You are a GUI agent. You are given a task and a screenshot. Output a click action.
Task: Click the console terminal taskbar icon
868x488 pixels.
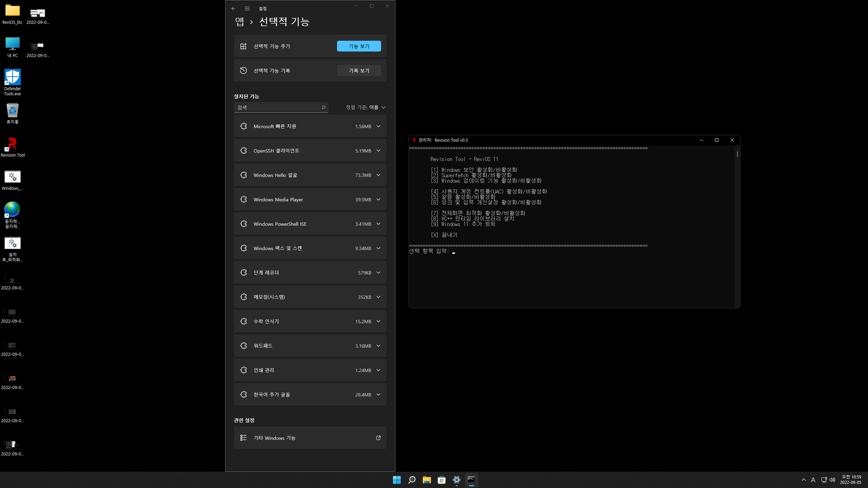(471, 480)
